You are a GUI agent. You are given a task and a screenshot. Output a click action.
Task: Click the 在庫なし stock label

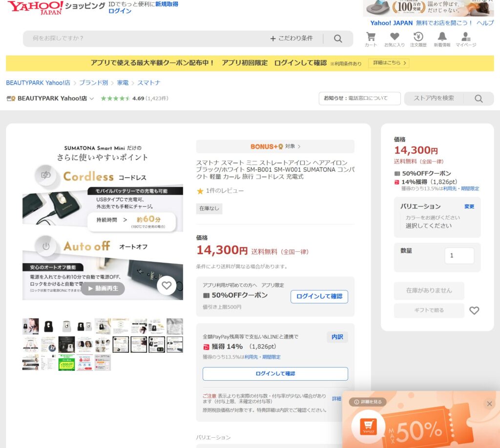point(209,208)
